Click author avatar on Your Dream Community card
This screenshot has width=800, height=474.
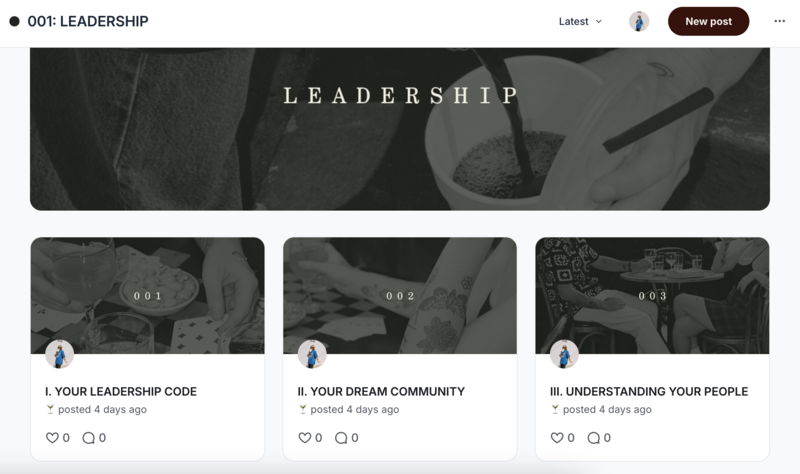[x=312, y=354]
